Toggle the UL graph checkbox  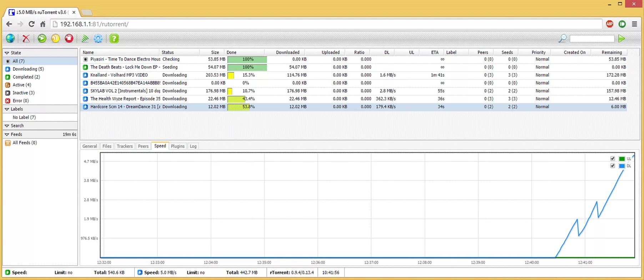pos(613,159)
